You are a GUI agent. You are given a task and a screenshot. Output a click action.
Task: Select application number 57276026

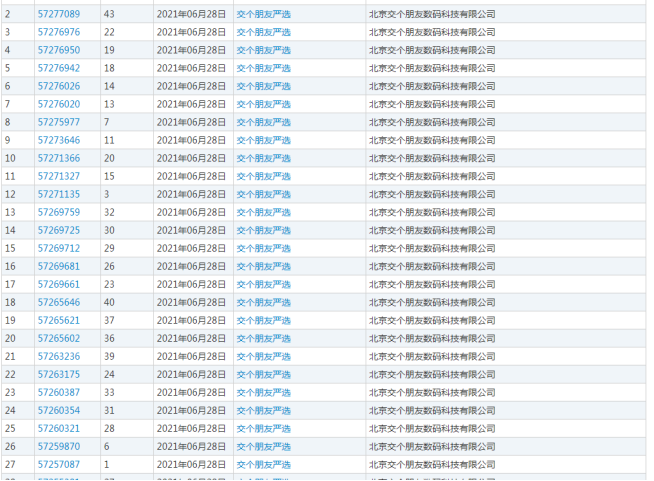(58, 86)
